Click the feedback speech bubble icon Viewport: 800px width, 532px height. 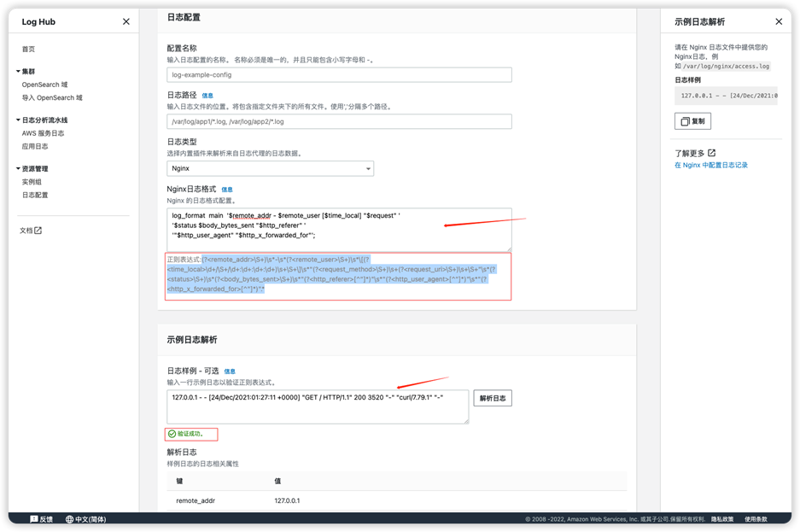pyautogui.click(x=33, y=519)
